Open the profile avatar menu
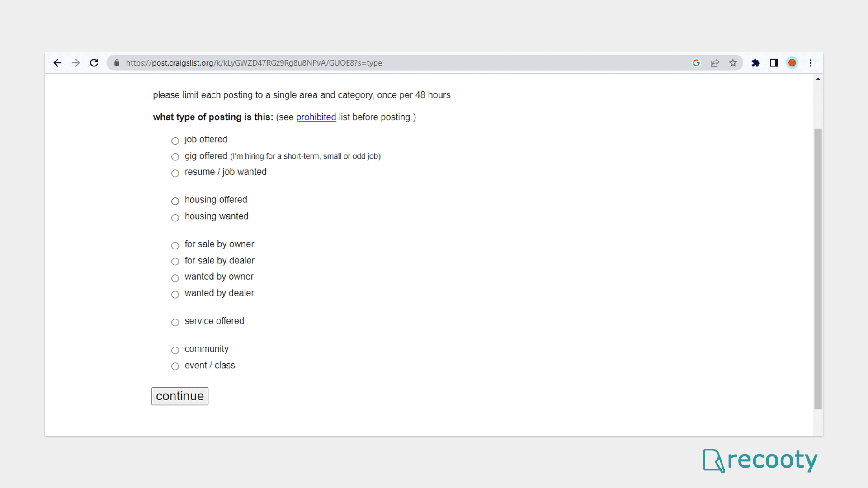 tap(792, 63)
